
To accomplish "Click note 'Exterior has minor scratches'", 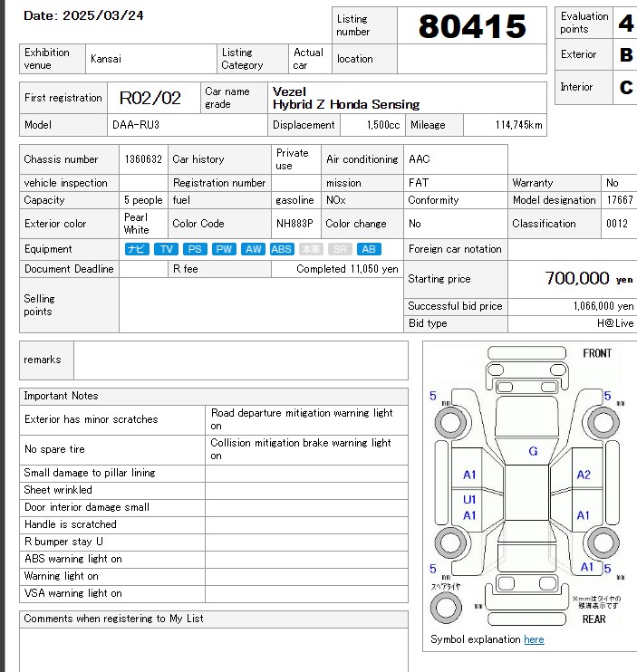I will (x=92, y=419).
